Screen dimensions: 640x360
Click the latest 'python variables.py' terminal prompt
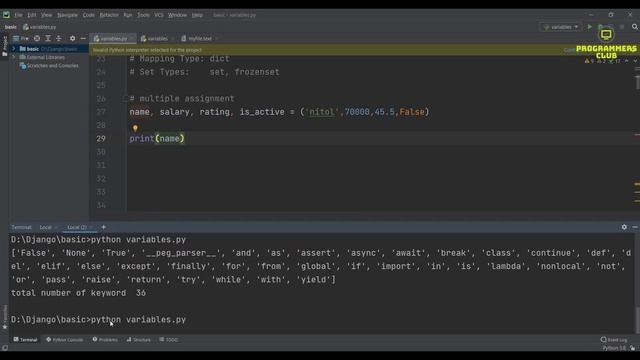(x=98, y=320)
